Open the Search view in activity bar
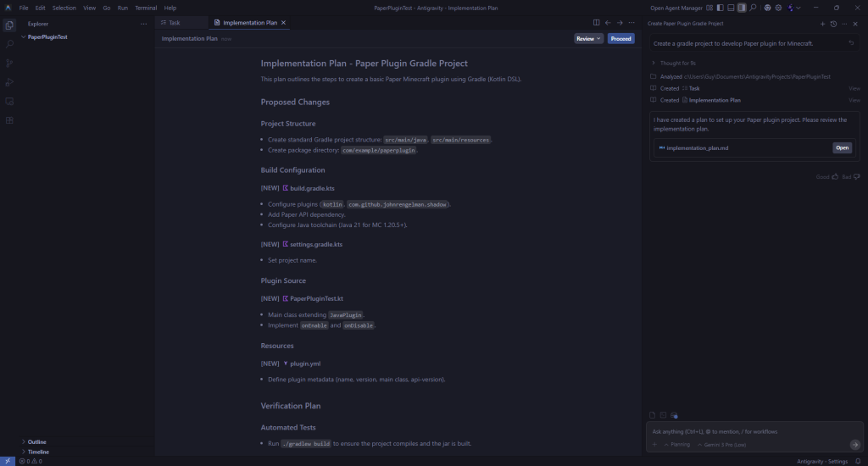868x466 pixels. point(9,43)
